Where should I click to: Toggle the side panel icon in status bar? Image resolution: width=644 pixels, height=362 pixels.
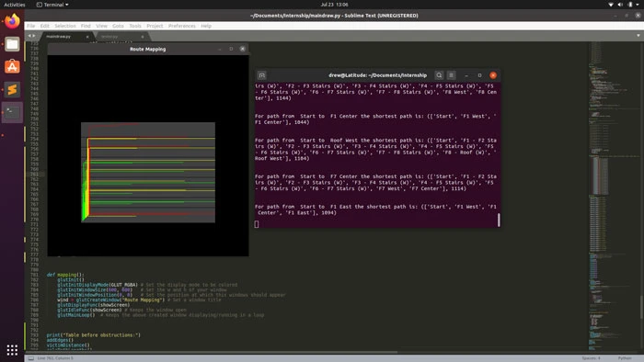point(30,358)
